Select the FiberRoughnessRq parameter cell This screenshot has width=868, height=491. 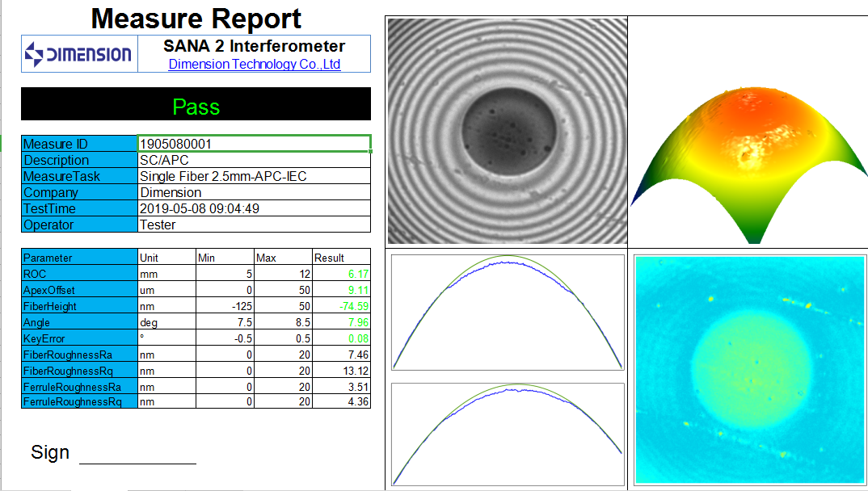79,370
